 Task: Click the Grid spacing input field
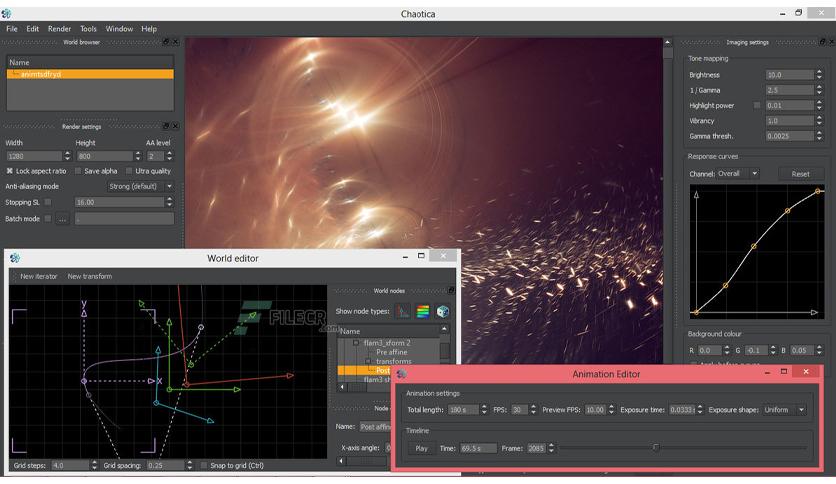coord(166,465)
